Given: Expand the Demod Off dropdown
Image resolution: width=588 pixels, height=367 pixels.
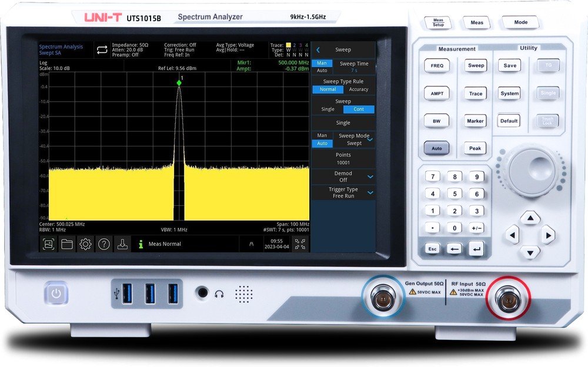Looking at the screenshot, I should [x=370, y=177].
